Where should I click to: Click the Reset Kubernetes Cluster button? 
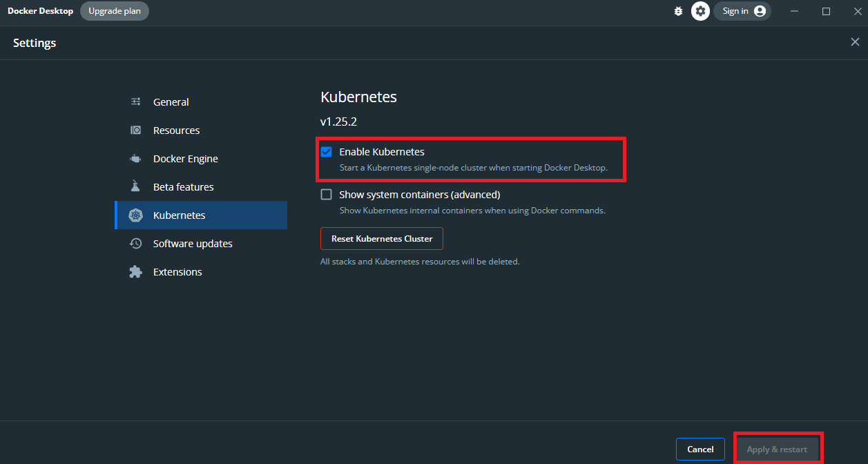point(382,239)
